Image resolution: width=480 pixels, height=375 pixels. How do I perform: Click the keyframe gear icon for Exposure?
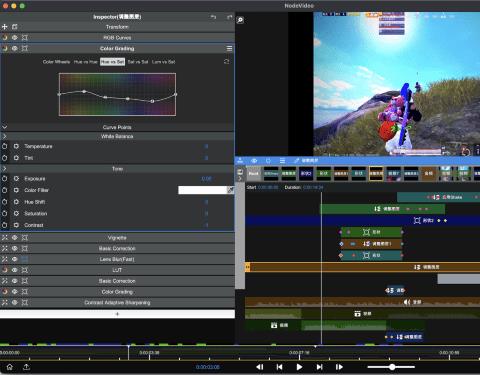tap(16, 179)
